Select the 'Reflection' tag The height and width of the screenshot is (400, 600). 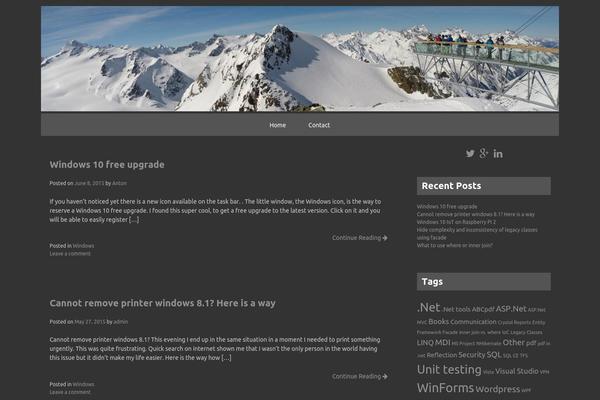coord(442,355)
